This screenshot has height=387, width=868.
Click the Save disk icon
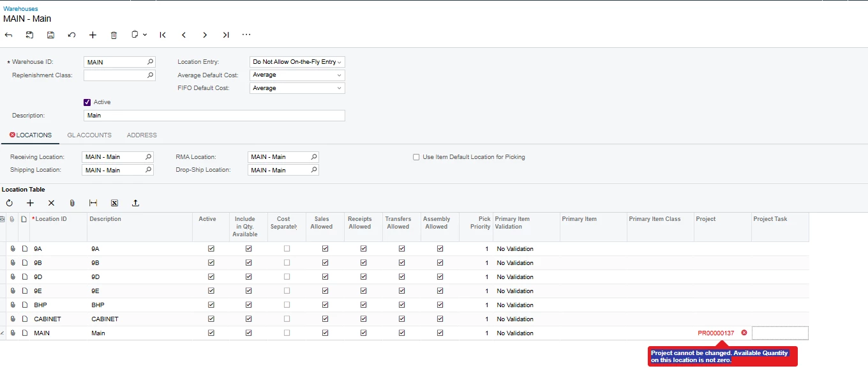coord(51,35)
